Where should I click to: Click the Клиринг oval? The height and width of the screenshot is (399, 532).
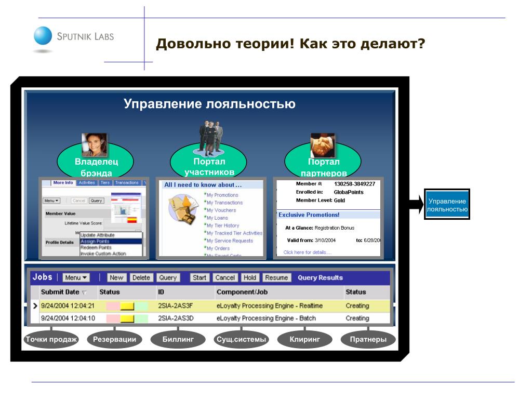(304, 339)
